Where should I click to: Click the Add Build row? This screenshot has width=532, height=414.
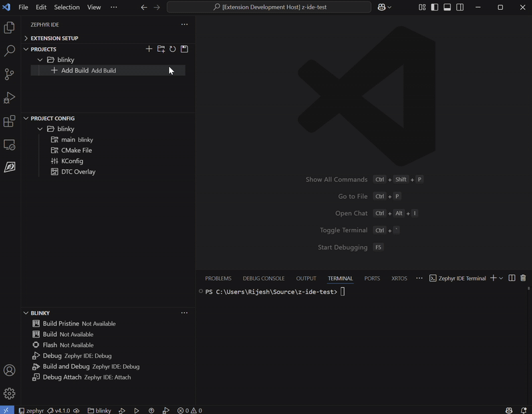(x=108, y=71)
